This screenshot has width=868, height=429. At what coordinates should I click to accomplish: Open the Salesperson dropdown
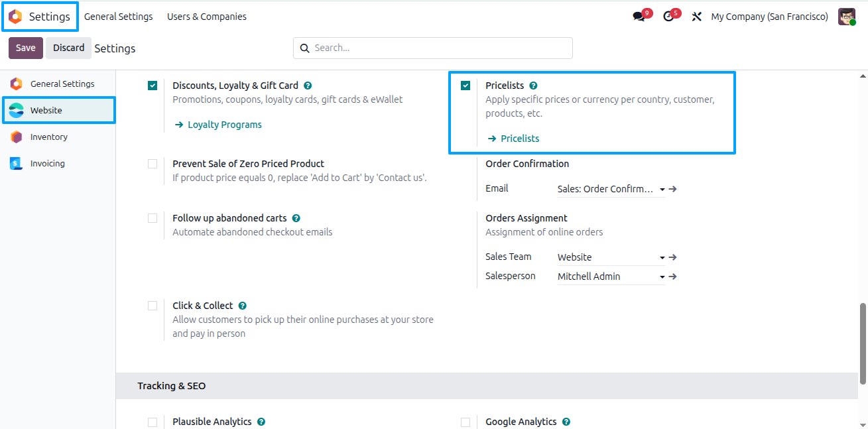[x=611, y=276]
